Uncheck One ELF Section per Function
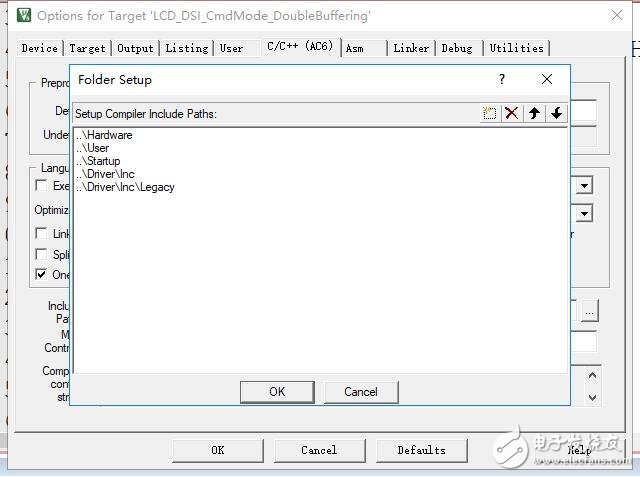This screenshot has width=640, height=477. (x=41, y=274)
